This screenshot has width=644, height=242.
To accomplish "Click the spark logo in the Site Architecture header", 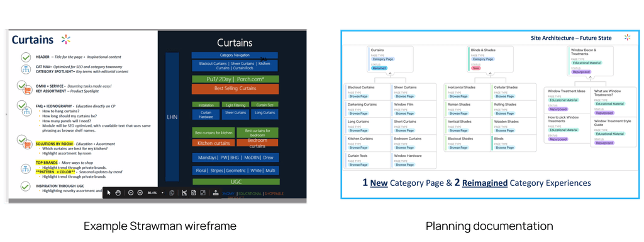I will pyautogui.click(x=627, y=37).
